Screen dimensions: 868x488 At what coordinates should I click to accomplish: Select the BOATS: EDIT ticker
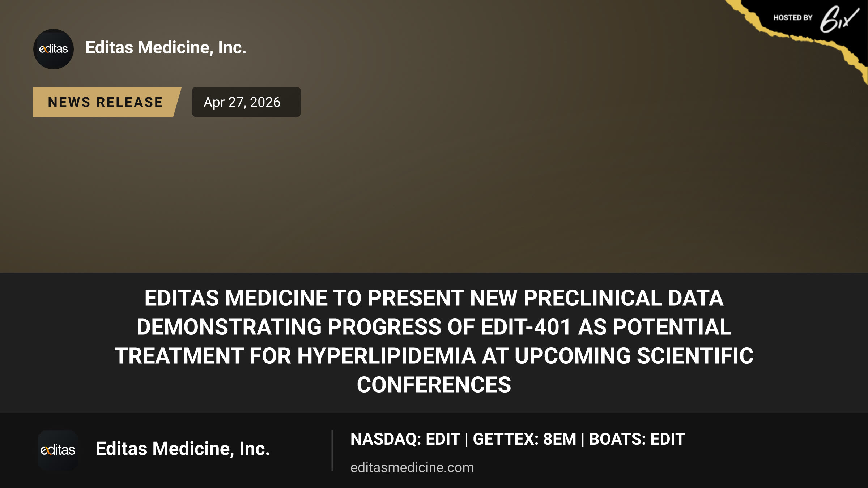click(637, 439)
